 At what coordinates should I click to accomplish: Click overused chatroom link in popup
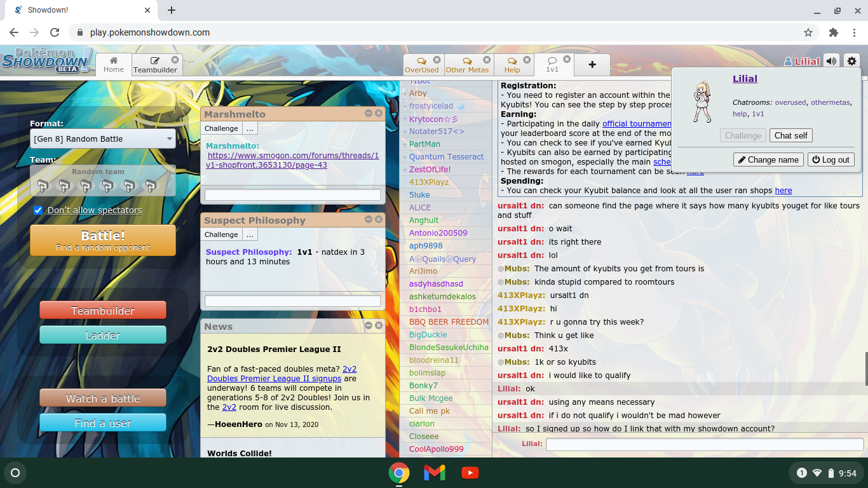click(x=790, y=102)
